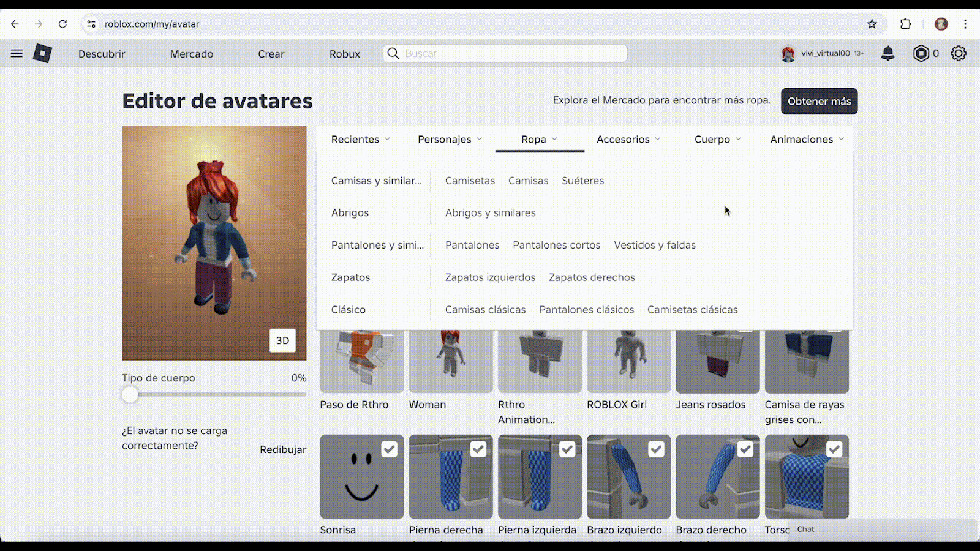Select the ROBLOX Girl item
The image size is (980, 551).
point(628,361)
